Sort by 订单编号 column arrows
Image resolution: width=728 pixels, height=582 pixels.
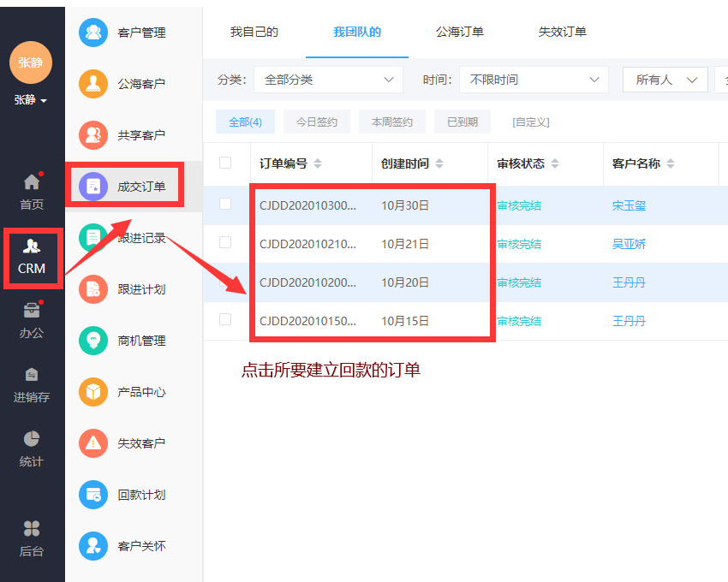point(318,163)
